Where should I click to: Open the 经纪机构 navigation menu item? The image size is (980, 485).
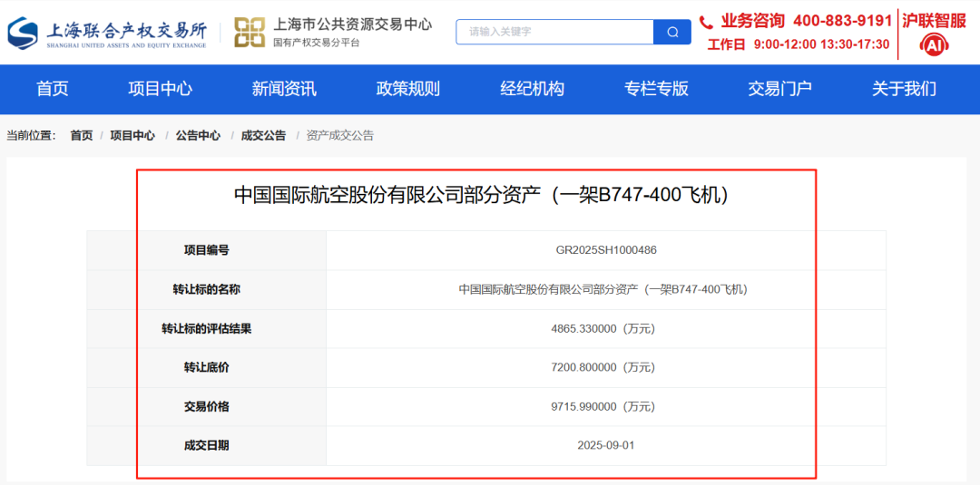pos(533,89)
